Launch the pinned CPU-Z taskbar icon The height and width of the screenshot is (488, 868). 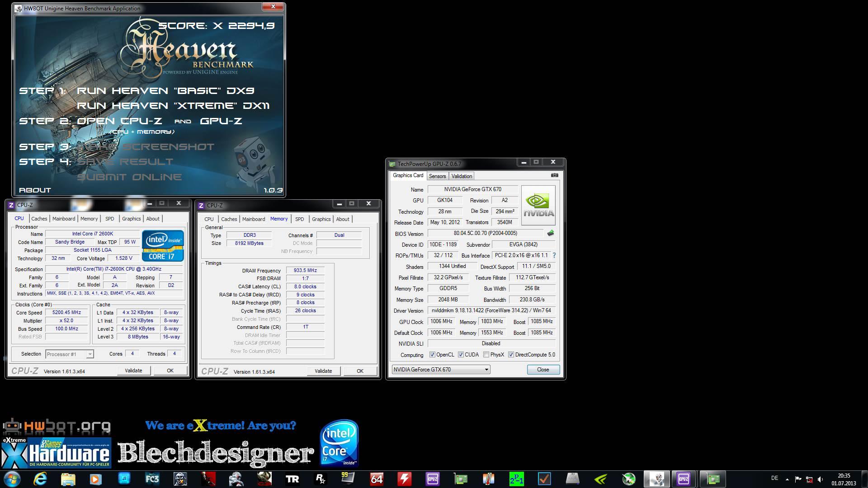(x=432, y=479)
